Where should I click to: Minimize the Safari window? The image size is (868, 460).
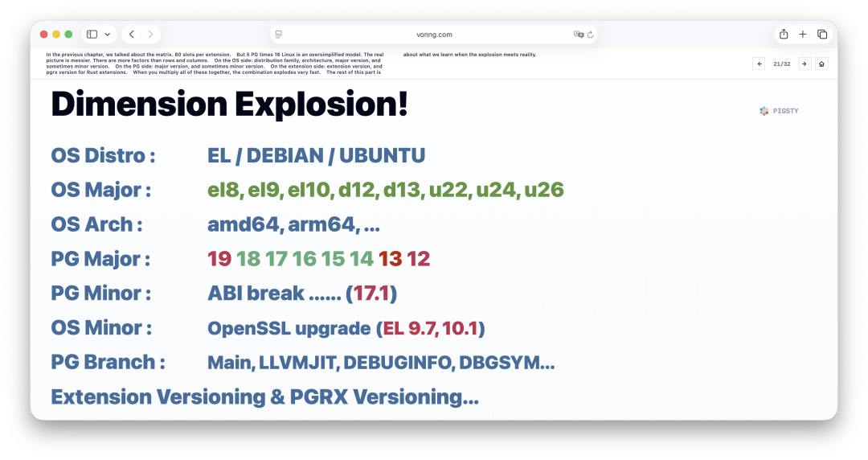point(56,35)
